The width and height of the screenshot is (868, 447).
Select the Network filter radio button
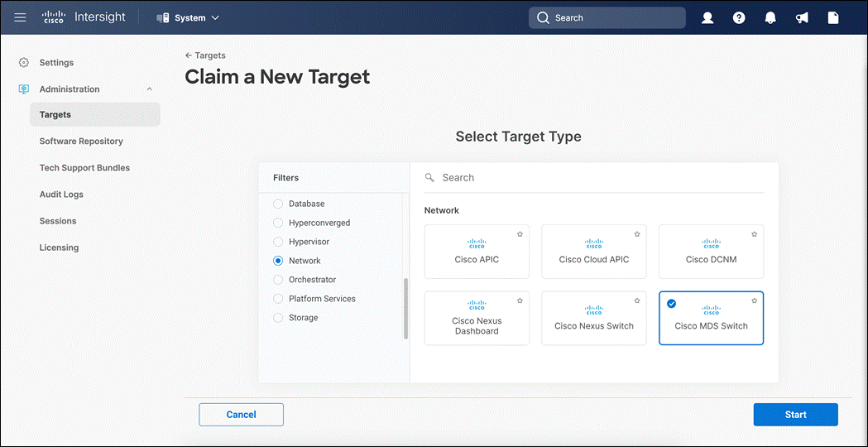pyautogui.click(x=279, y=261)
